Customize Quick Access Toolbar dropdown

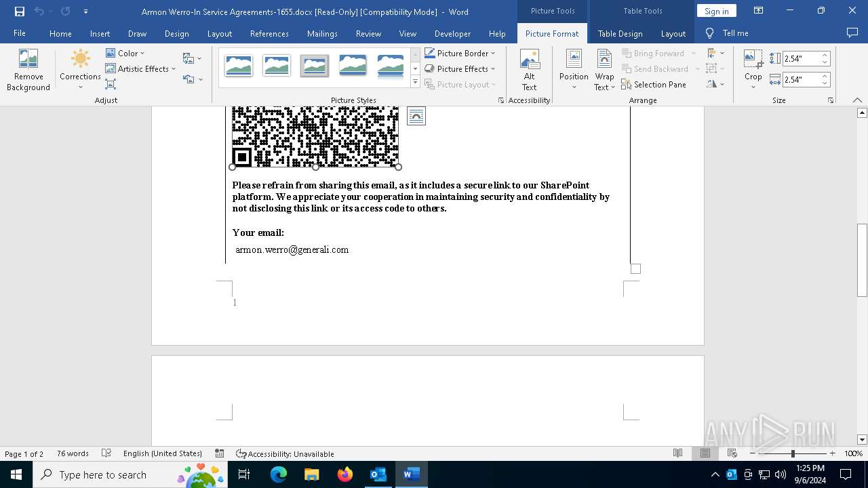pos(85,12)
